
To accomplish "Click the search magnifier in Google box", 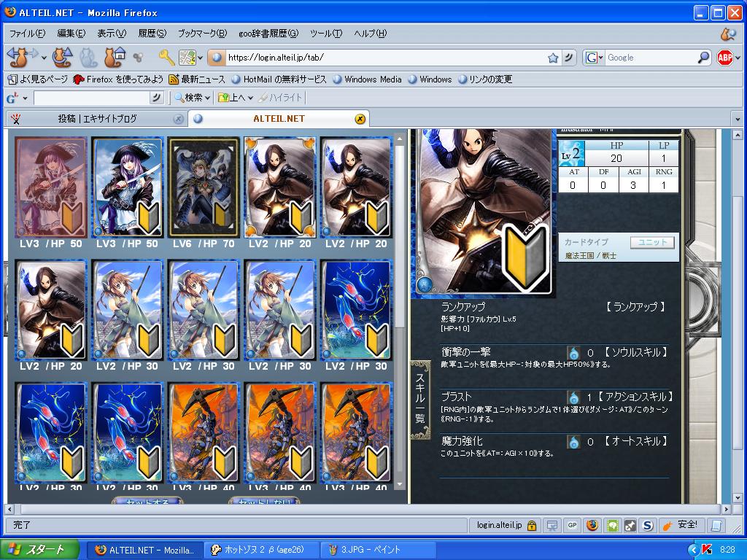I will point(703,58).
